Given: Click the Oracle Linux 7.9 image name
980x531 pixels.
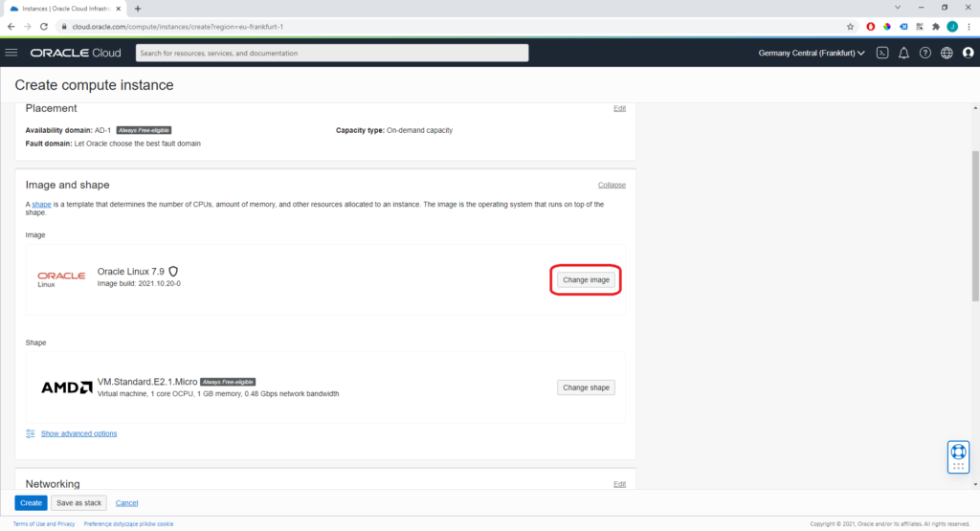Looking at the screenshot, I should coord(130,271).
